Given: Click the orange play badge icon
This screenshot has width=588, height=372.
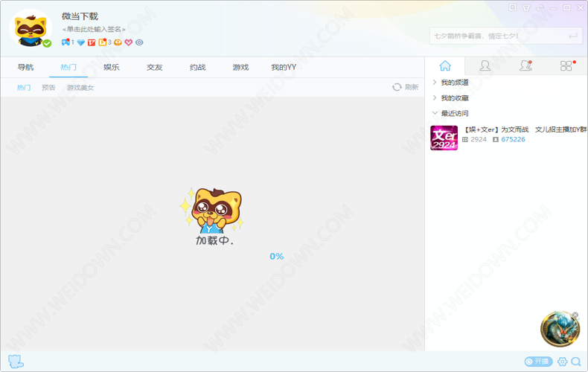Looking at the screenshot, I should [103, 42].
